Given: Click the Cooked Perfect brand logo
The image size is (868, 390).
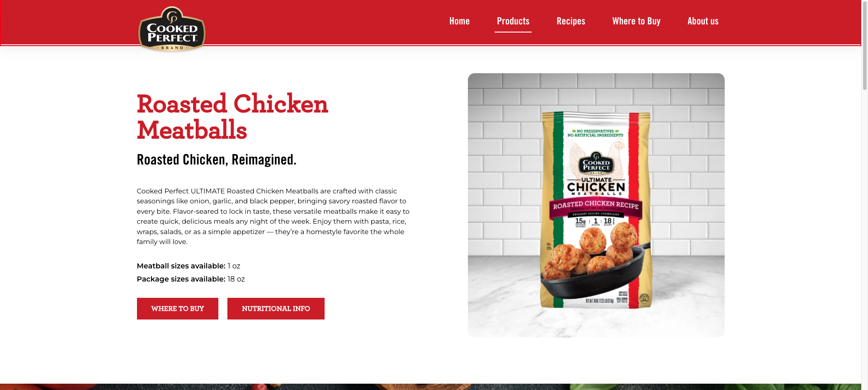Looking at the screenshot, I should click(x=172, y=29).
